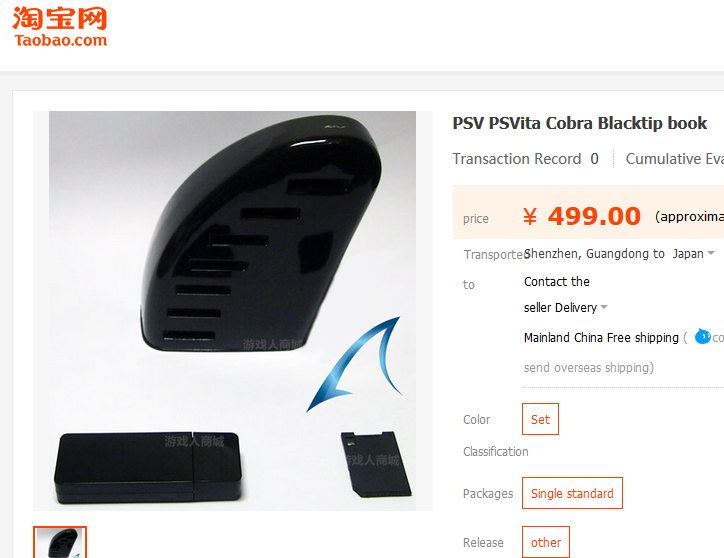Click the send overseas shipping note
Screen dimensions: 724x558
589,368
